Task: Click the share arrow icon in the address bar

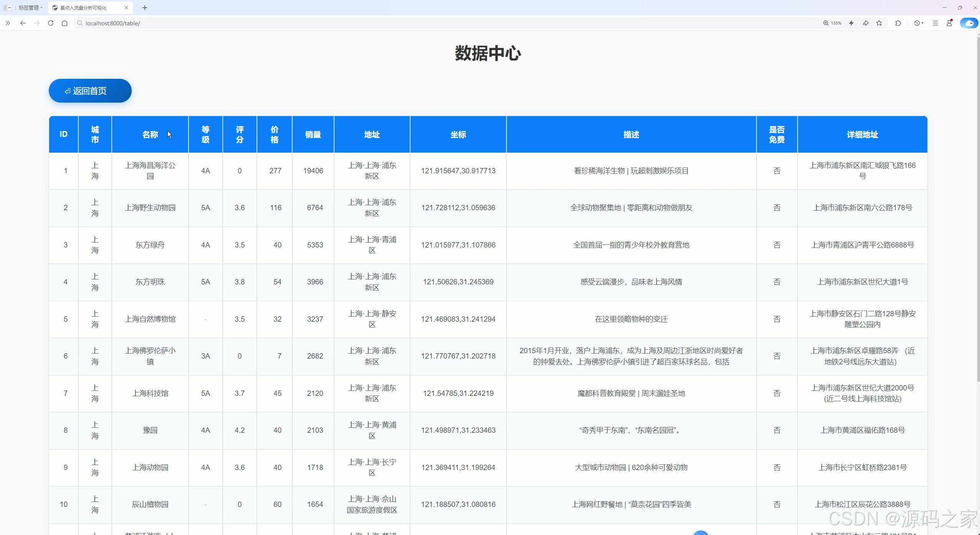Action: [x=866, y=23]
